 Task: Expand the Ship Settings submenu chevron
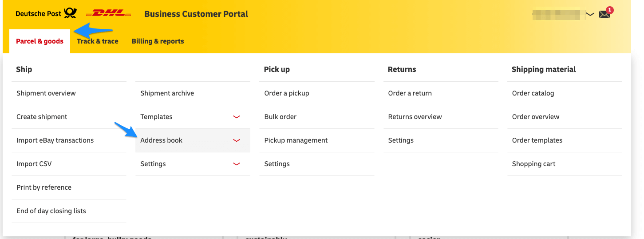pos(237,164)
